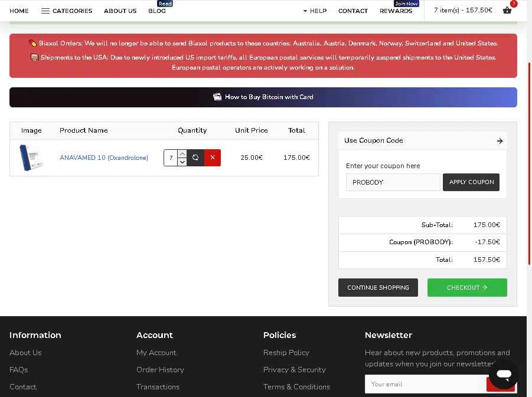The width and height of the screenshot is (532, 397).
Task: Increase ANAVAMED 10 quantity with up arrow
Action: (x=182, y=153)
